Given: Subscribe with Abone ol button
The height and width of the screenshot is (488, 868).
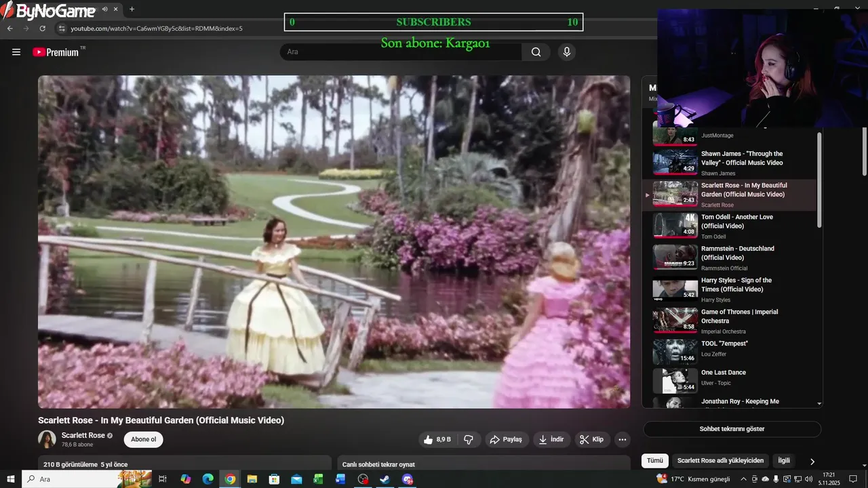Looking at the screenshot, I should tap(143, 439).
